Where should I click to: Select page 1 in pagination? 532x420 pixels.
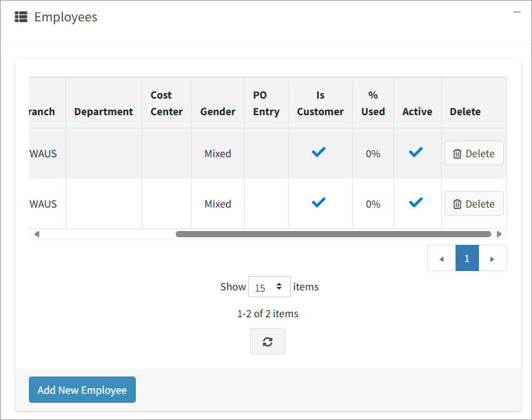coord(467,258)
